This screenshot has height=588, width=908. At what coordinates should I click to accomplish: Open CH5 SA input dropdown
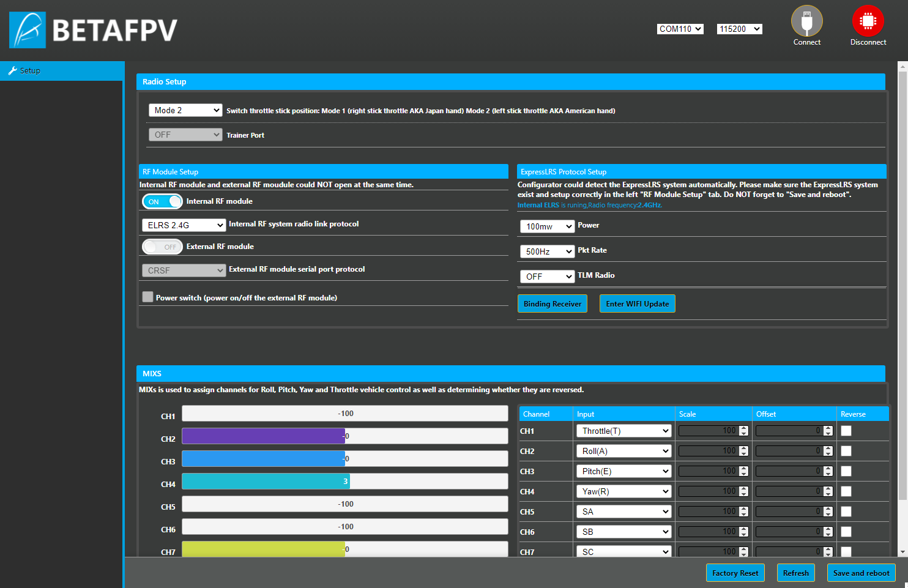(623, 512)
